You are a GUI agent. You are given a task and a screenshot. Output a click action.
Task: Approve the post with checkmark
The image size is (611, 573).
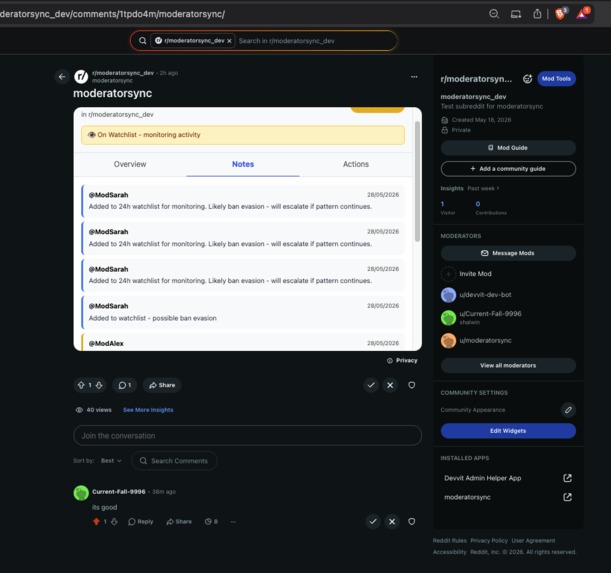pyautogui.click(x=371, y=385)
